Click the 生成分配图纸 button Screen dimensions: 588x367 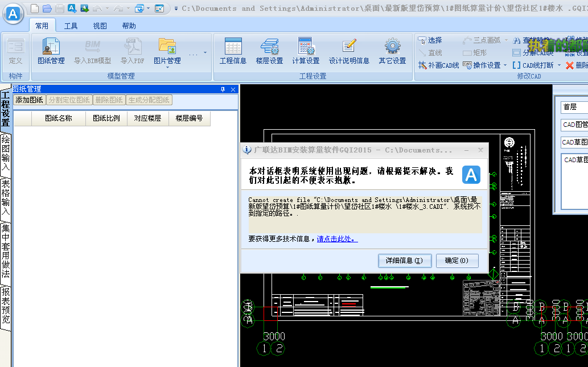pyautogui.click(x=149, y=100)
